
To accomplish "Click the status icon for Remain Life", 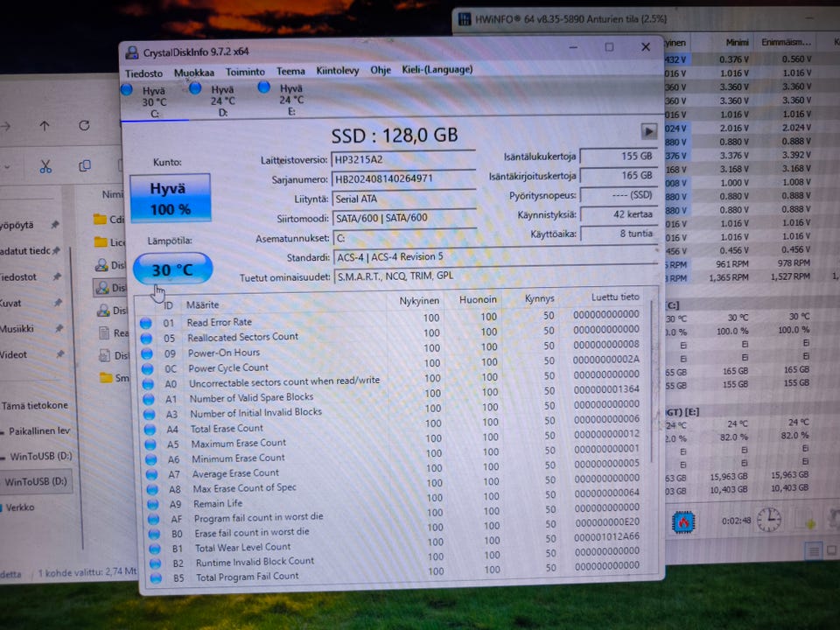I will pyautogui.click(x=152, y=504).
